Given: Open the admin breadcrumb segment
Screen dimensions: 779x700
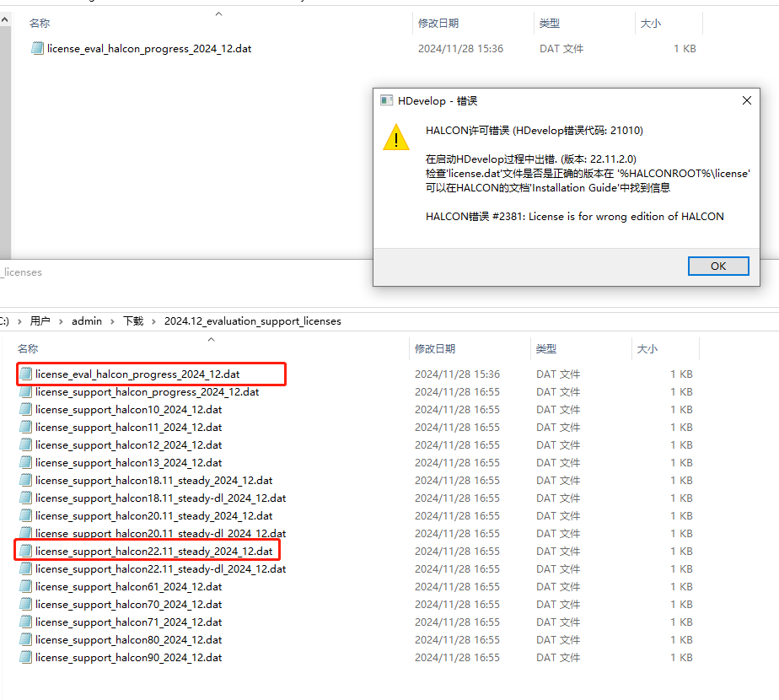Looking at the screenshot, I should [87, 321].
